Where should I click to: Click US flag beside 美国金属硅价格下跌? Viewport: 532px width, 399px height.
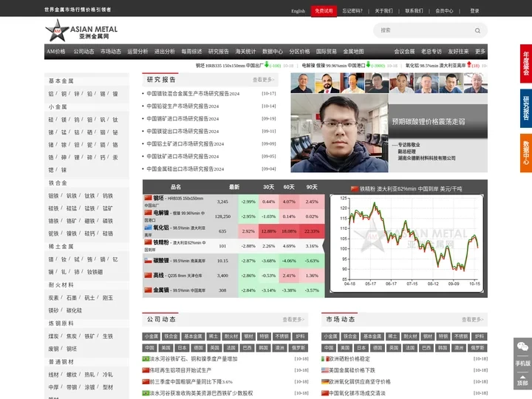pos(325,370)
